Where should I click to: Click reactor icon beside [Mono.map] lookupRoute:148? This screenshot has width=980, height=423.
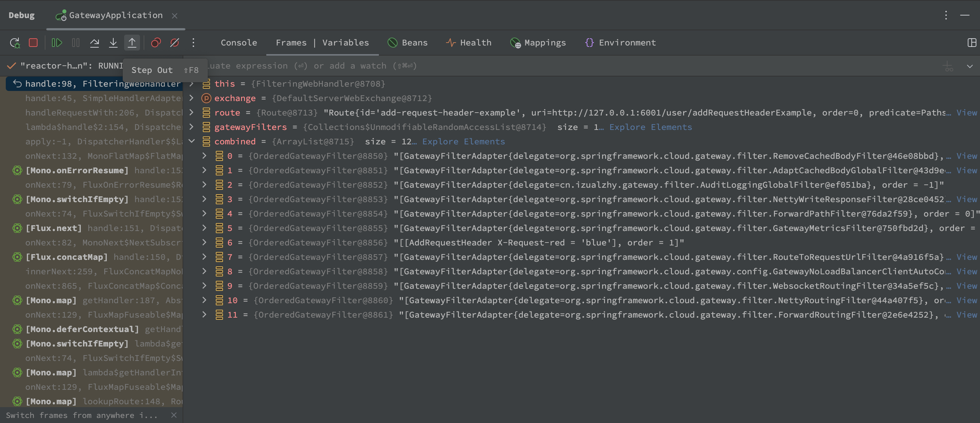click(x=17, y=402)
